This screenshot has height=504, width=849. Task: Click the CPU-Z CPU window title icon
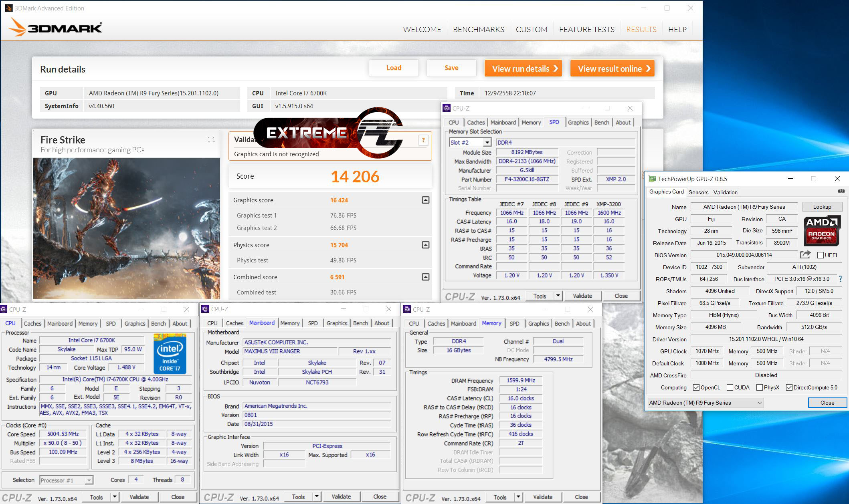4,309
